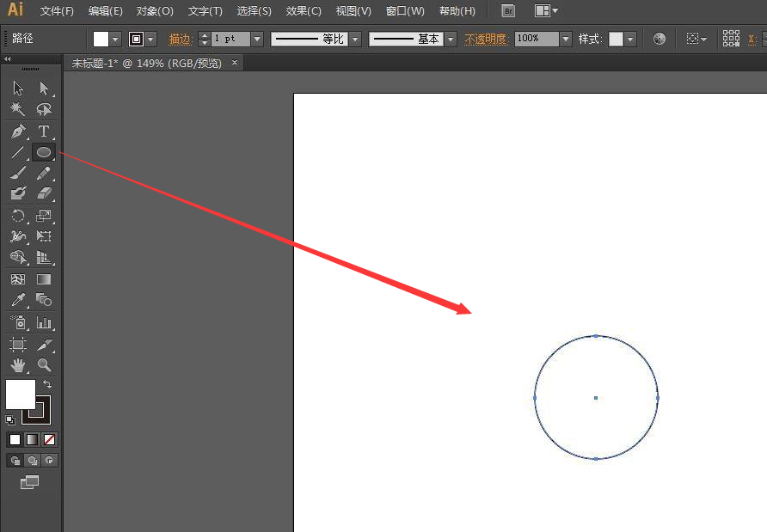
Task: Select the Ellipse tool
Action: coord(44,152)
